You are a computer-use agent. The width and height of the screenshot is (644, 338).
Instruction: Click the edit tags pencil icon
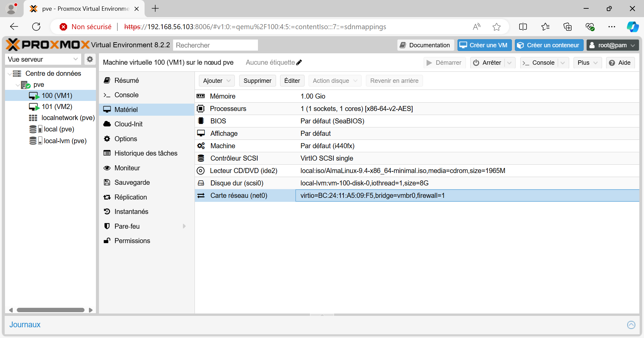tap(299, 62)
